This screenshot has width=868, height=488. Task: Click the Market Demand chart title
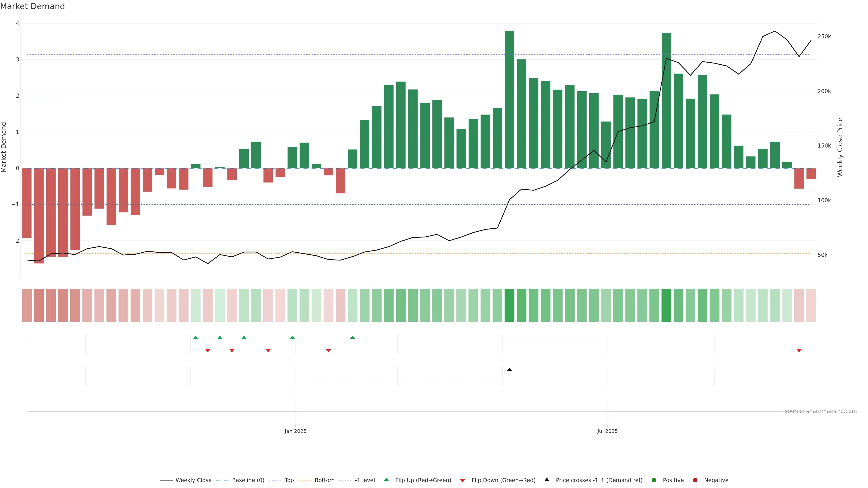pos(32,6)
